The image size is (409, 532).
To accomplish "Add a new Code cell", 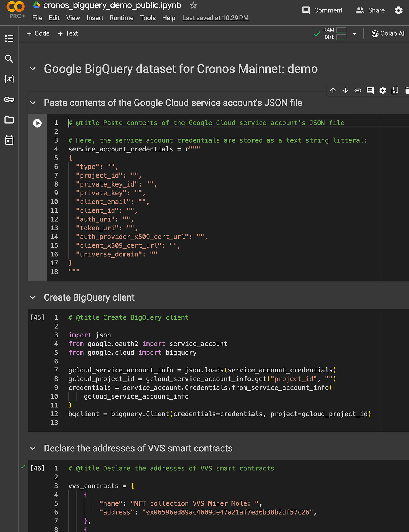I will pyautogui.click(x=38, y=33).
